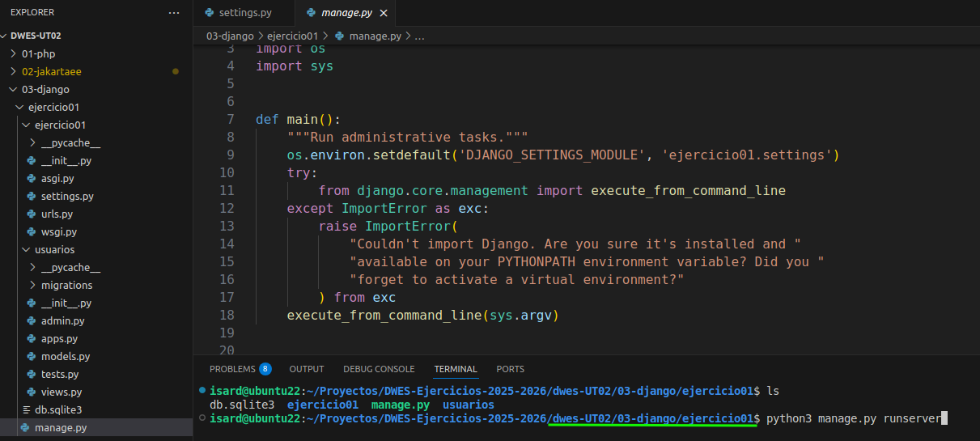Open the Output panel tab
The image size is (980, 441).
306,369
